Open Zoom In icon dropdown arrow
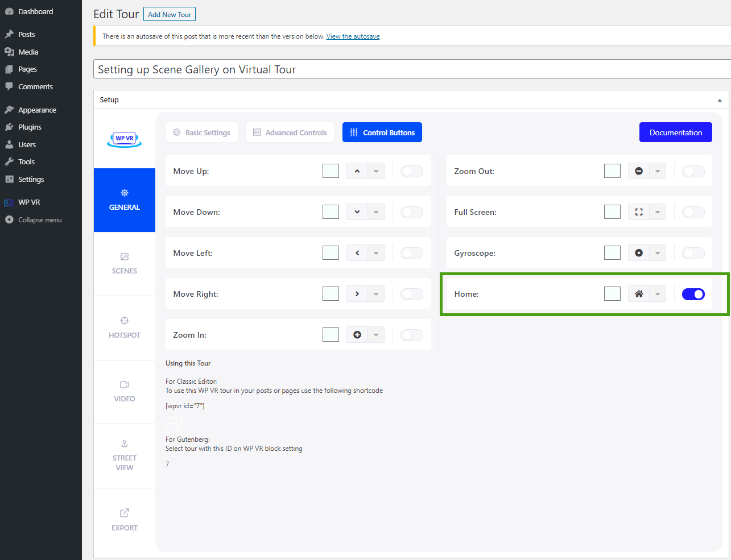 [x=376, y=335]
